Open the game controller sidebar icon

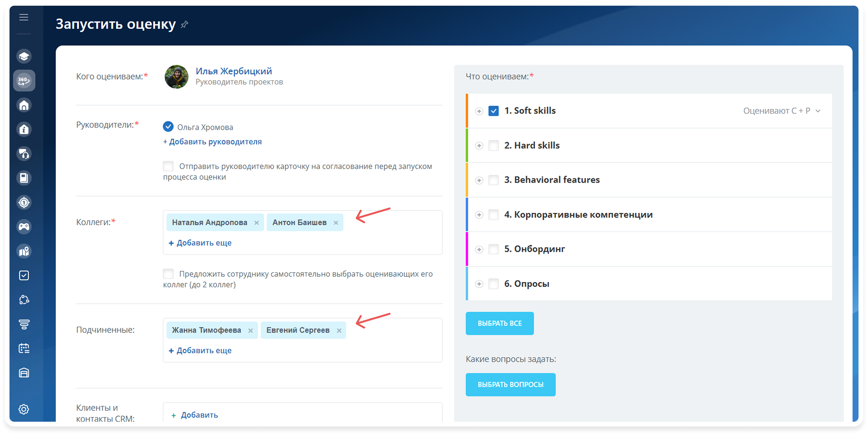click(24, 227)
